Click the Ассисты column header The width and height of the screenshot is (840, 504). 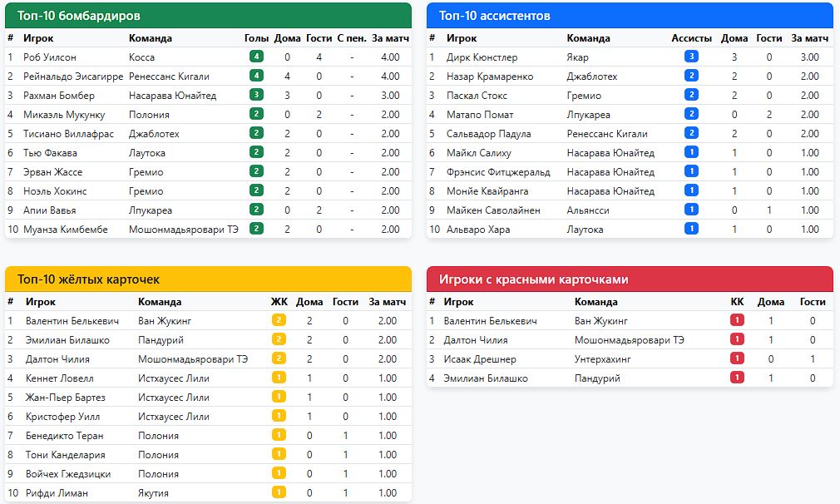tap(691, 38)
